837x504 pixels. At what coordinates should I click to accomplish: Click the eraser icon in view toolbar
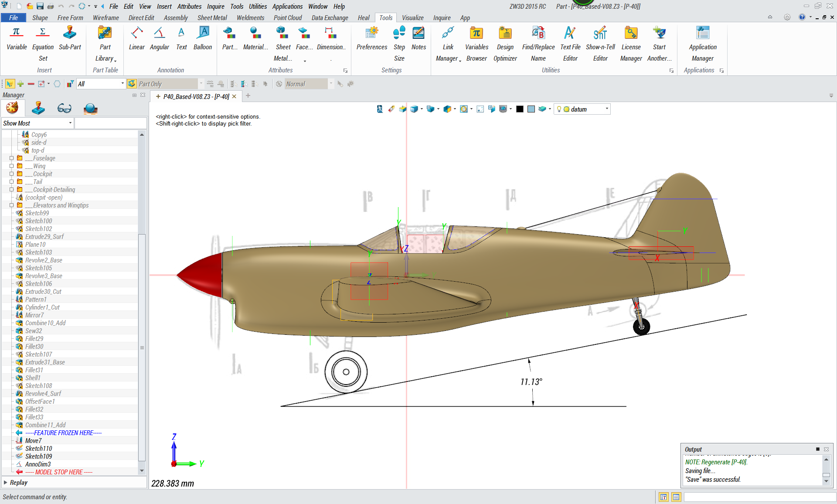tap(391, 109)
